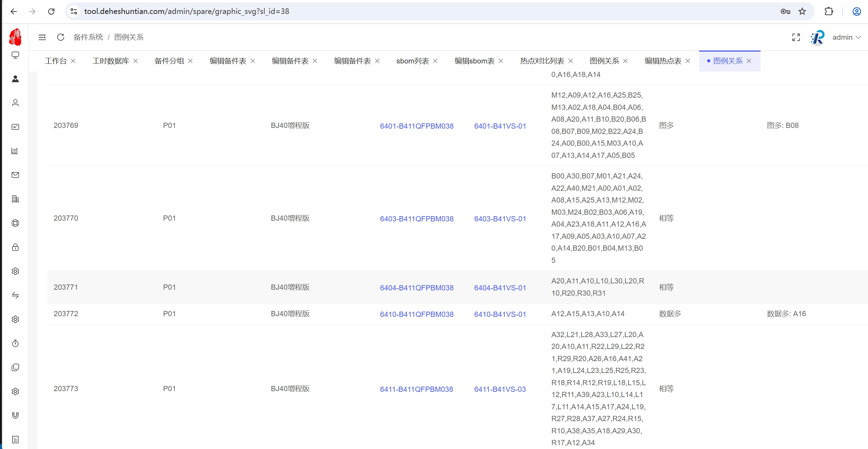Viewport: 868px width, 449px height.
Task: Click the sidebar collapse menu icon
Action: [42, 37]
